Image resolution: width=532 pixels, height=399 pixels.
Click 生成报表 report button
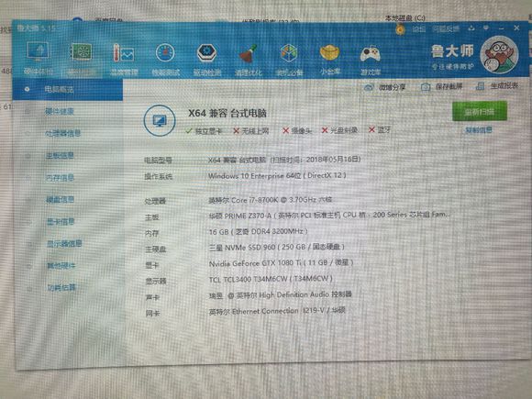coord(497,86)
